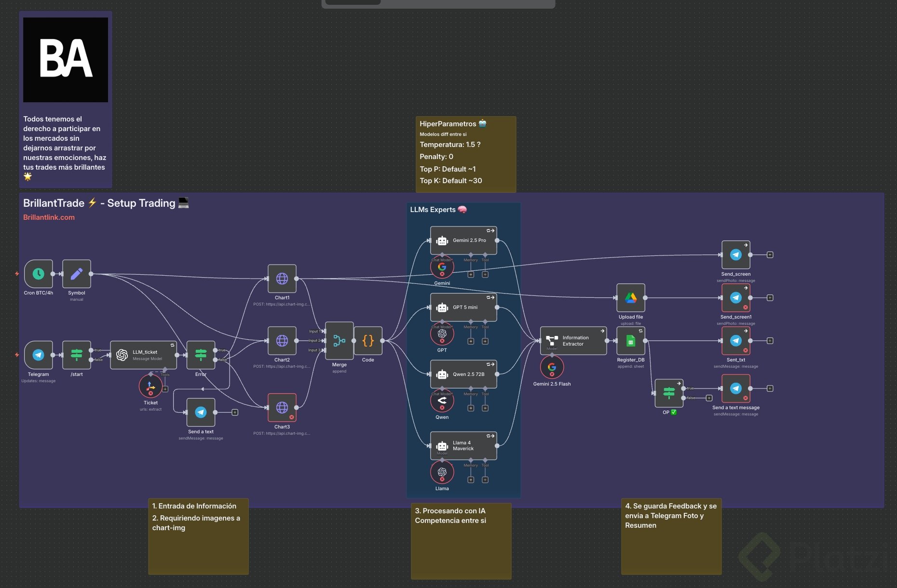Select the '3. Procesando con IA' note text
Image resolution: width=897 pixels, height=588 pixels.
click(x=450, y=511)
